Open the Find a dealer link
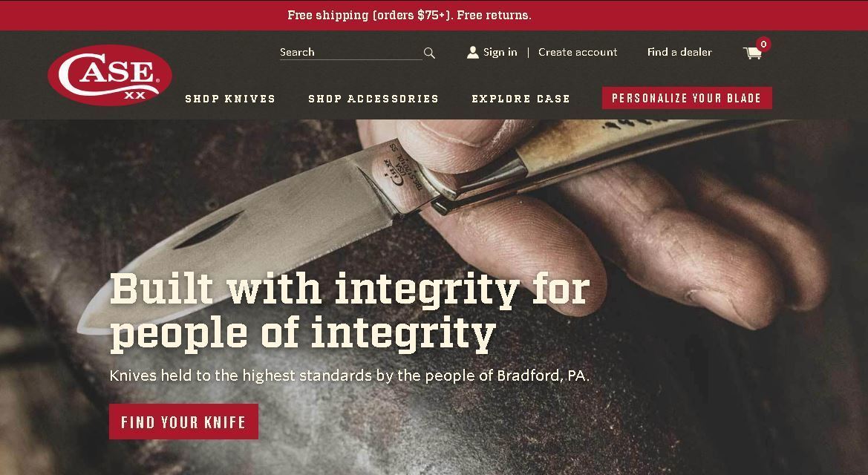868x475 pixels. click(x=679, y=52)
